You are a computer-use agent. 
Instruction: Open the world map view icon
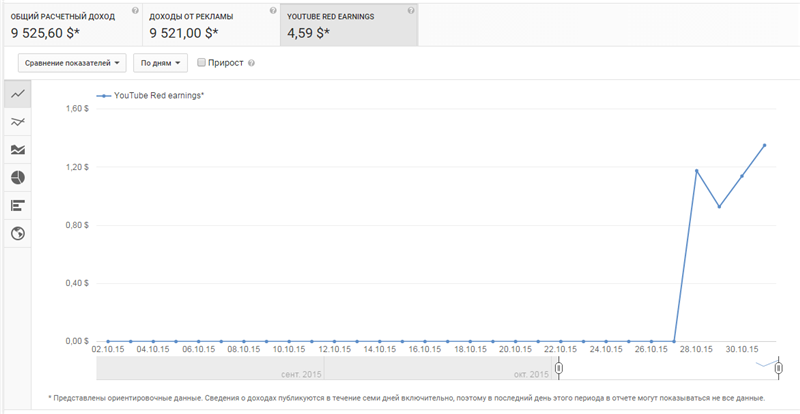(x=18, y=234)
